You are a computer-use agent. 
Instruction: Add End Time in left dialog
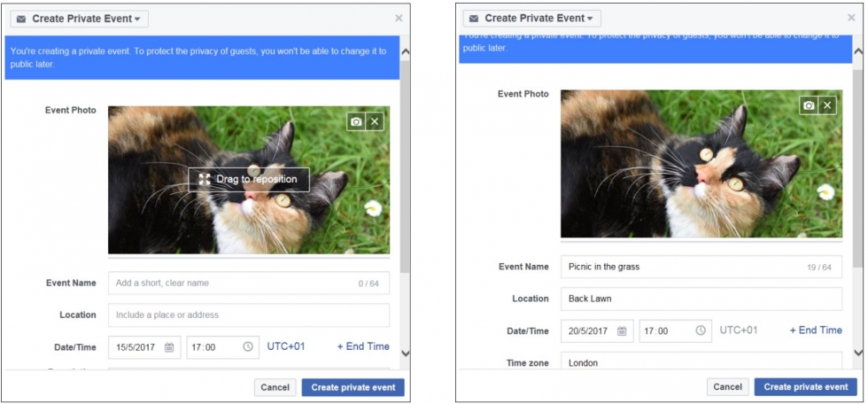pyautogui.click(x=363, y=346)
